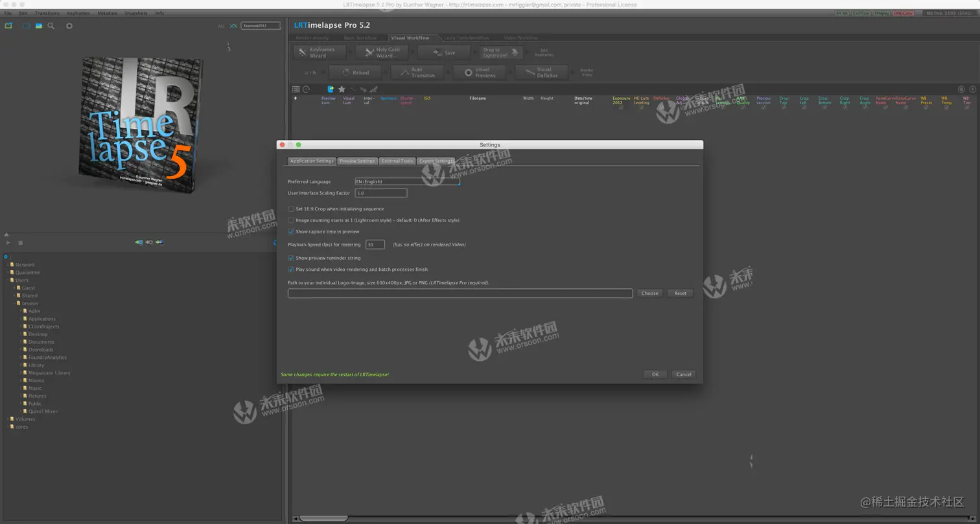The width and height of the screenshot is (980, 524).
Task: Select the Quixel Mixer folder in tree
Action: point(43,411)
